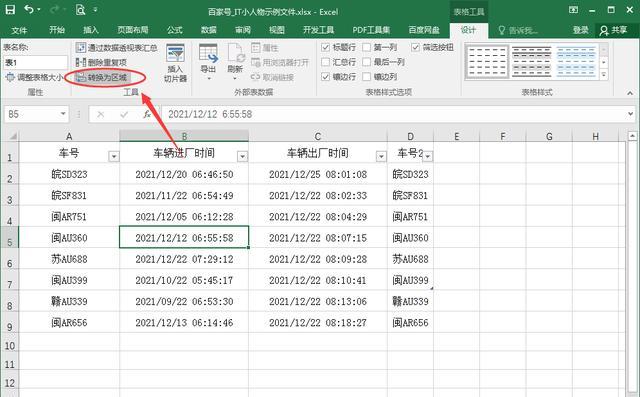This screenshot has width=640, height=397.
Task: Open Undo history dropdown arrow
Action: coord(39,9)
